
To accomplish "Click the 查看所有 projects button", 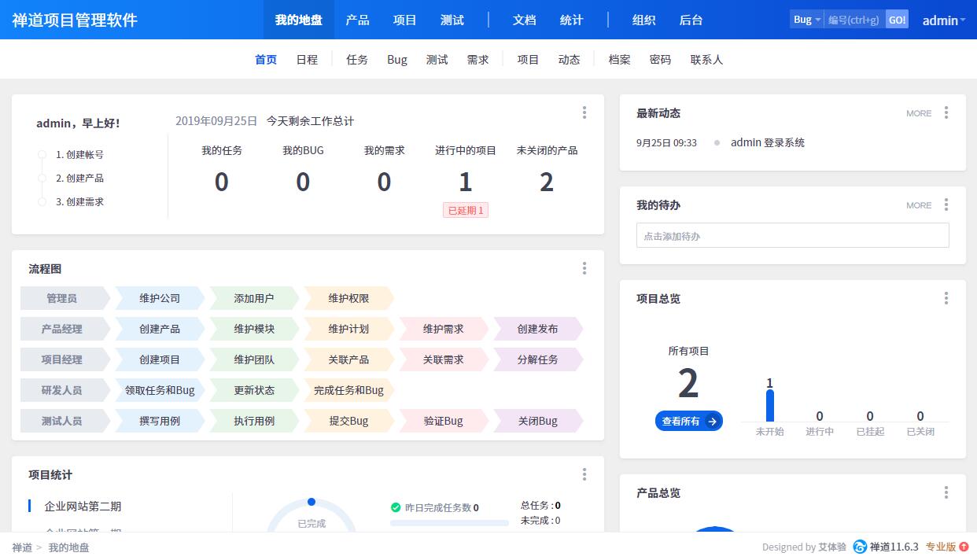I will click(688, 421).
